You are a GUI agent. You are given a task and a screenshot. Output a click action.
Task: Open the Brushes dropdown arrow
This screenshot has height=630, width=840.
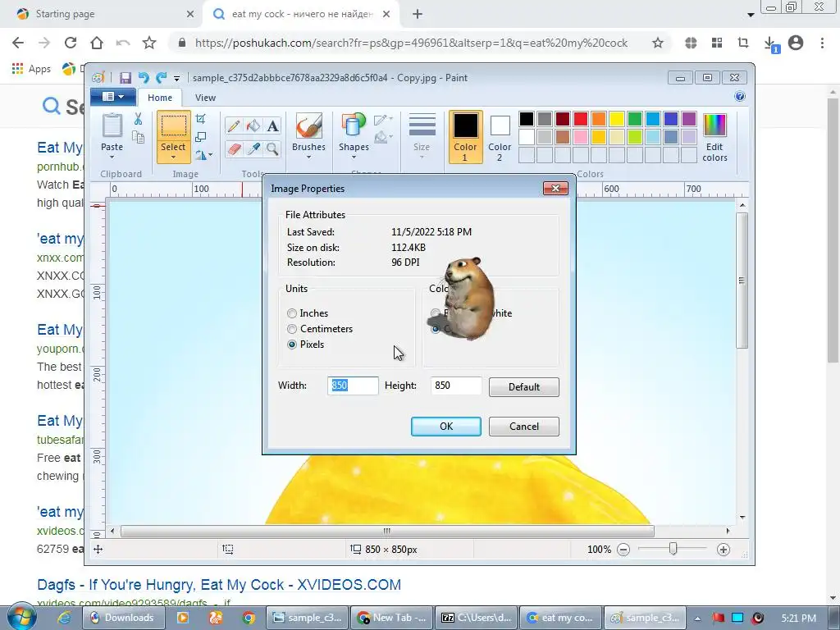coord(308,157)
